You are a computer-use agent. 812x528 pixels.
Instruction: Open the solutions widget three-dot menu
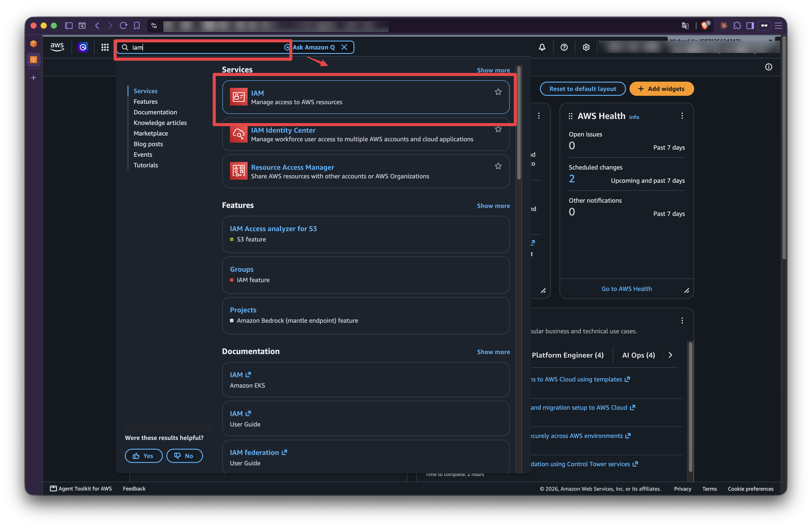[x=682, y=321]
